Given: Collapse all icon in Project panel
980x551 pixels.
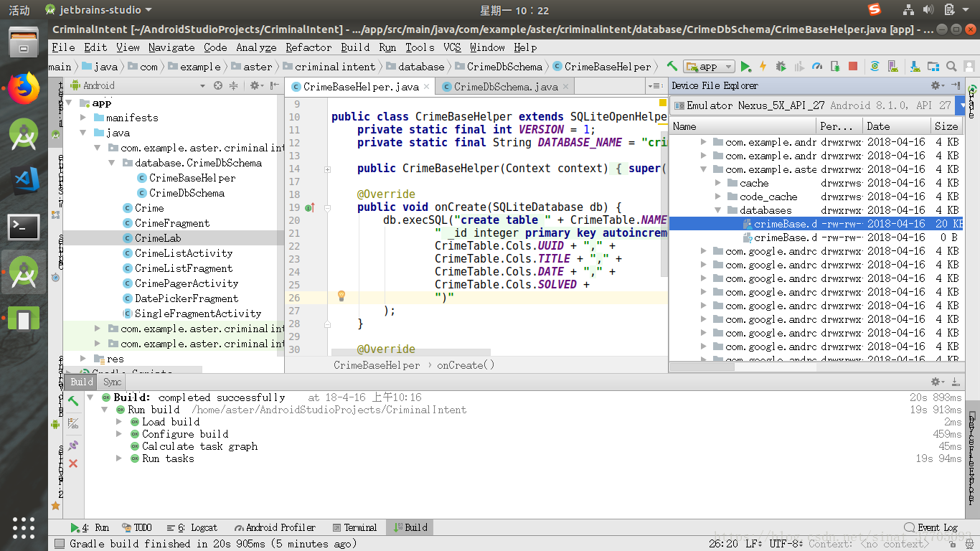Looking at the screenshot, I should [x=233, y=85].
